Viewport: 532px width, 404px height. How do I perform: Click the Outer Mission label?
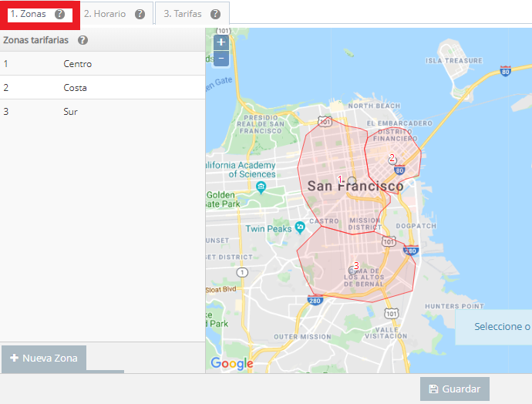click(x=303, y=337)
